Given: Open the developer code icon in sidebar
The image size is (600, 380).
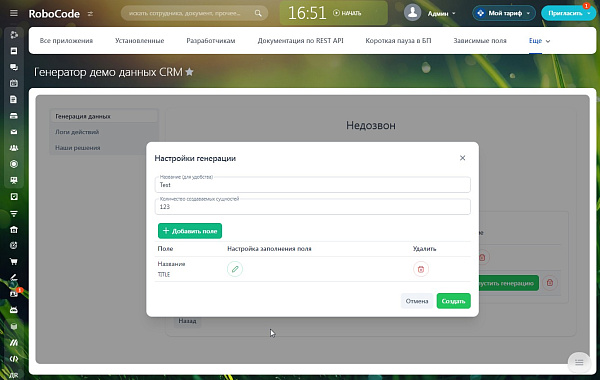Looking at the screenshot, I should [14, 359].
